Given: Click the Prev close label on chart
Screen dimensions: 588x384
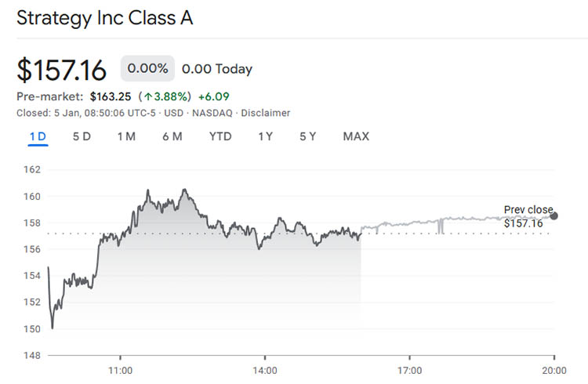Looking at the screenshot, I should 528,210.
